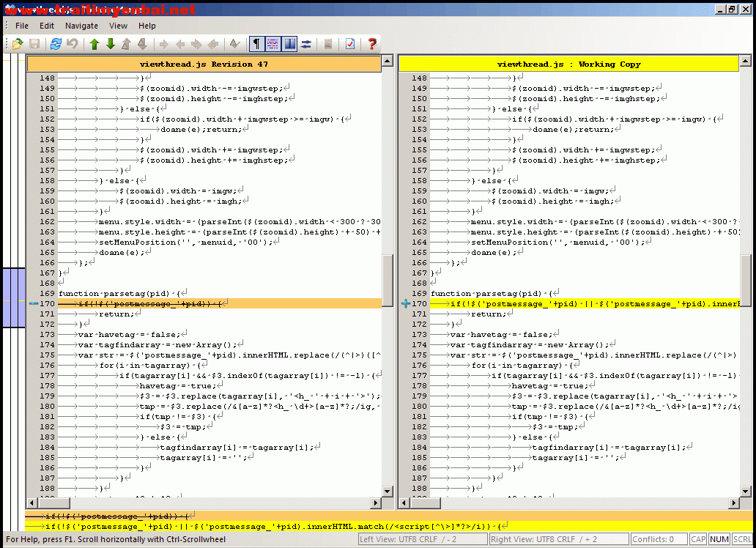The height and width of the screenshot is (548, 756).
Task: Click 'tagarray[i] = '';' line 185 left pane
Action: [x=204, y=457]
